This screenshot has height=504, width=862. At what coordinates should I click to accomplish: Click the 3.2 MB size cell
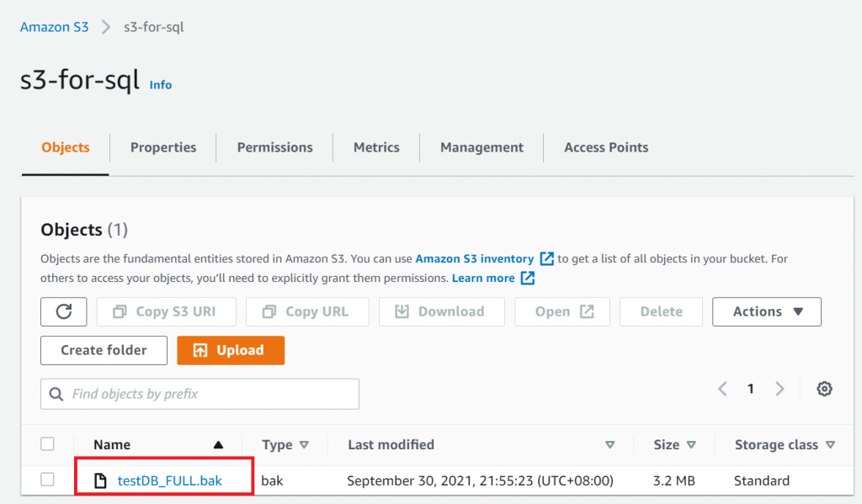point(674,481)
